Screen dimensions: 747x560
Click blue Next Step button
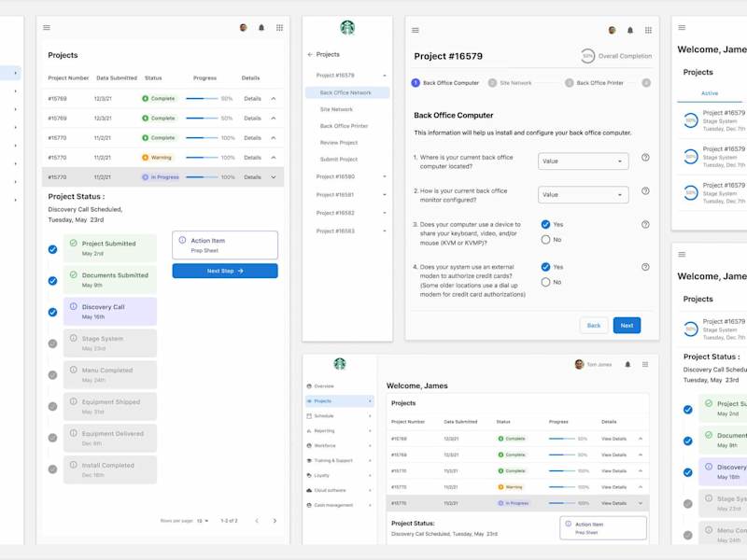(x=225, y=271)
